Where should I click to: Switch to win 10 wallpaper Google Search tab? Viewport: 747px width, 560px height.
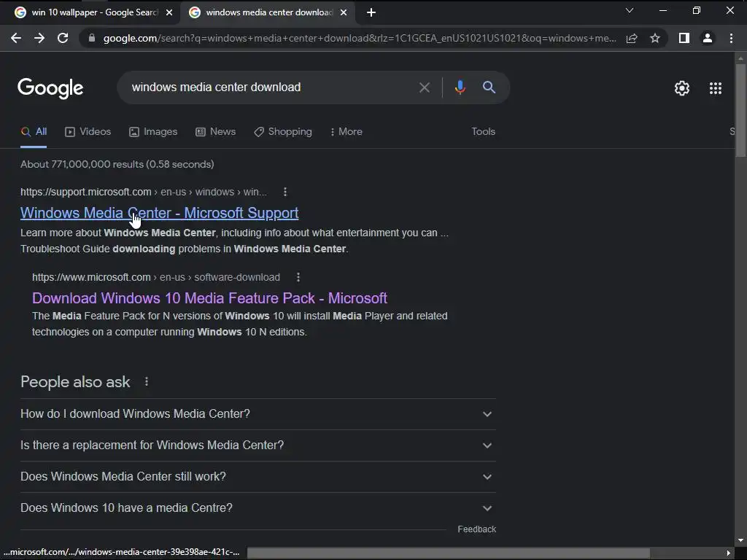tap(90, 12)
